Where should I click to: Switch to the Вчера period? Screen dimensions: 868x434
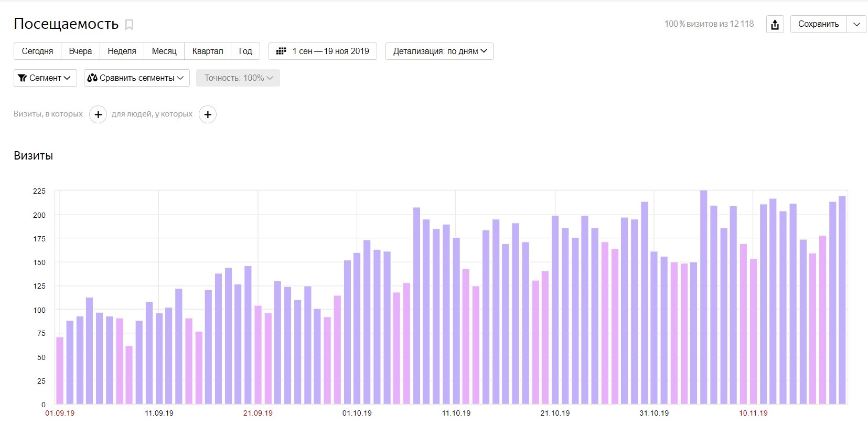coord(80,51)
